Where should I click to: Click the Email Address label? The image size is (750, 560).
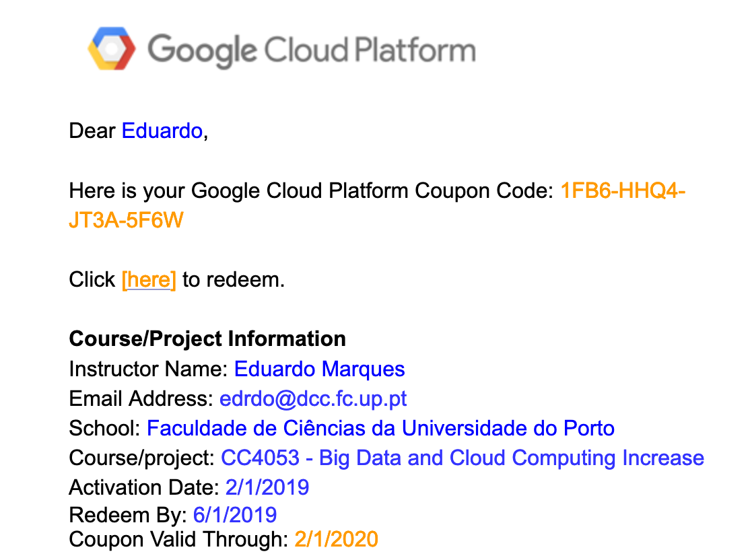[141, 399]
